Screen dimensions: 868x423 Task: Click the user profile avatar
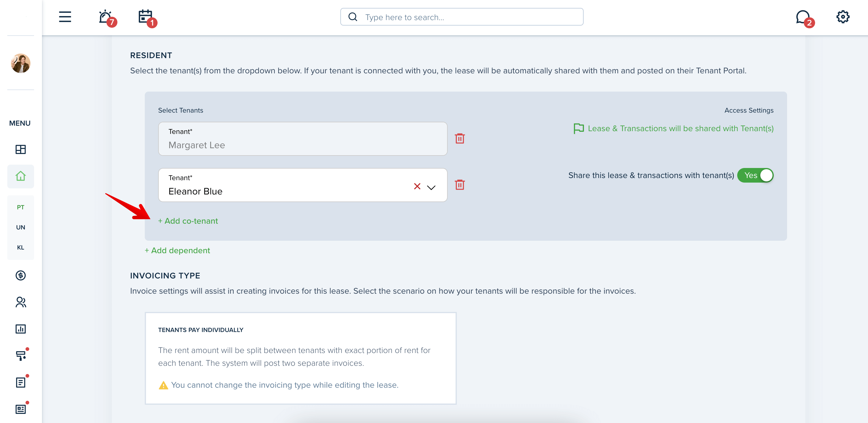(x=21, y=63)
